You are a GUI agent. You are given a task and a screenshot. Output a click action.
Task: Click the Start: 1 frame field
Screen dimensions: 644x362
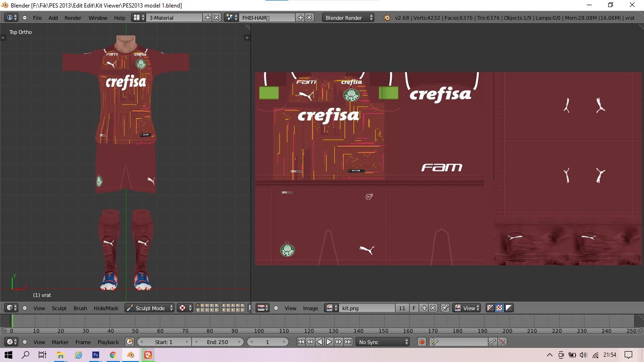[x=164, y=342]
